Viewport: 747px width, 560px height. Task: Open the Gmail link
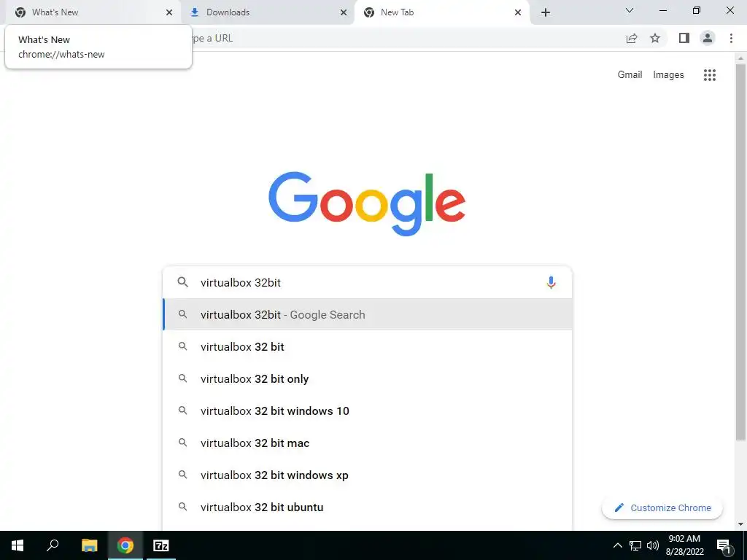tap(630, 75)
